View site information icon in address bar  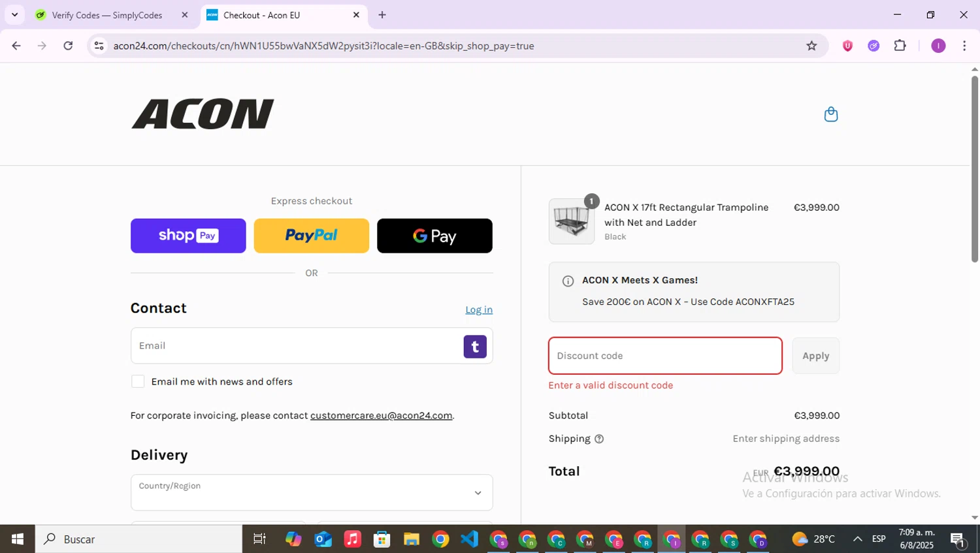pos(99,46)
